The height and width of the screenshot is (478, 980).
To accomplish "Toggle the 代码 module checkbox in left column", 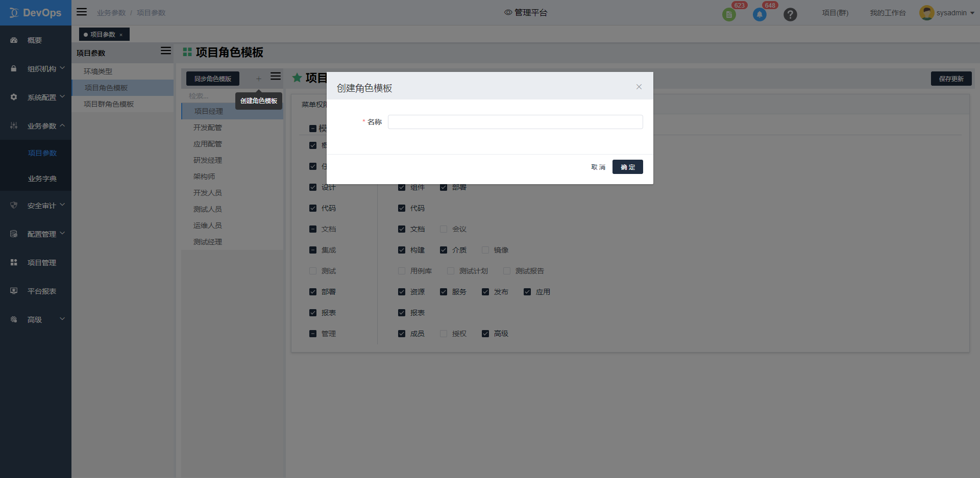I will (x=313, y=208).
